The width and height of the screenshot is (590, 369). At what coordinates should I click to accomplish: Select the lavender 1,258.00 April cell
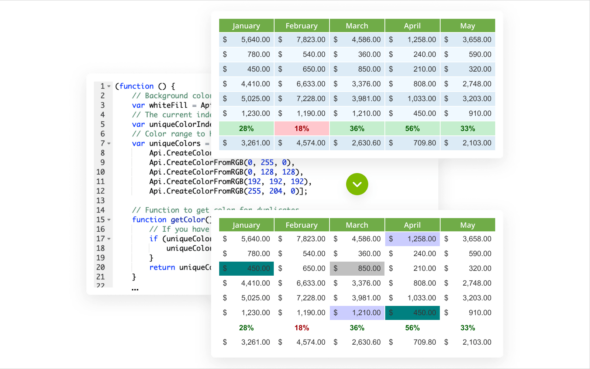click(x=412, y=239)
